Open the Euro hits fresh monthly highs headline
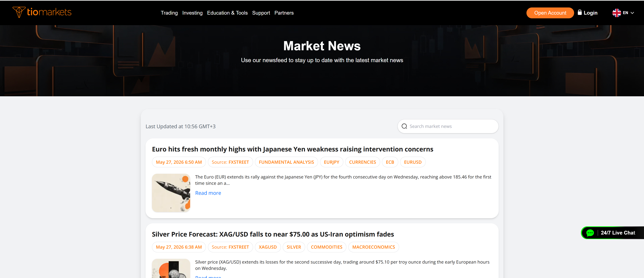This screenshot has width=644, height=278. click(292, 149)
